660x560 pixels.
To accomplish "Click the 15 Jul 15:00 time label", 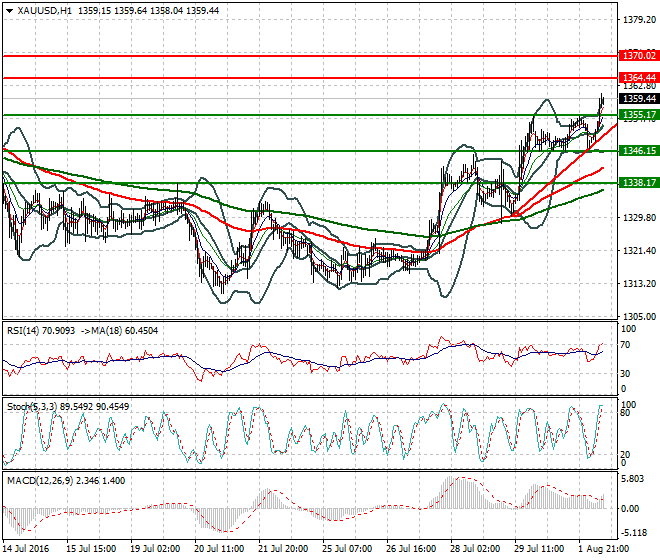I will click(x=91, y=549).
